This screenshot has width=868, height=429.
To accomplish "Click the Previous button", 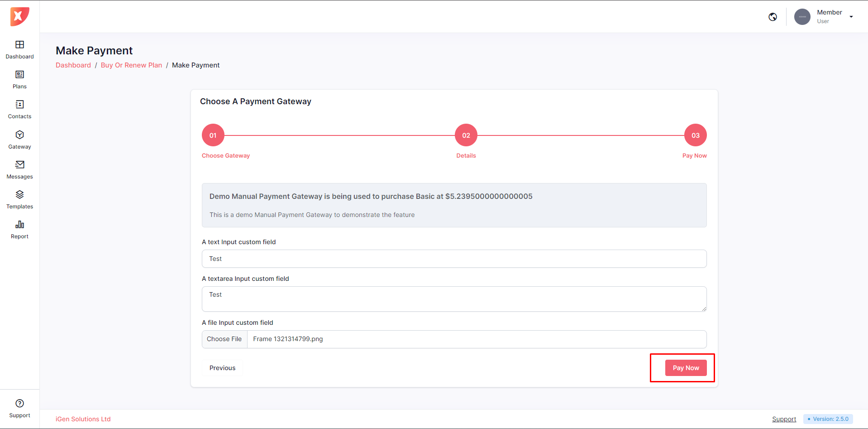I will pyautogui.click(x=222, y=368).
